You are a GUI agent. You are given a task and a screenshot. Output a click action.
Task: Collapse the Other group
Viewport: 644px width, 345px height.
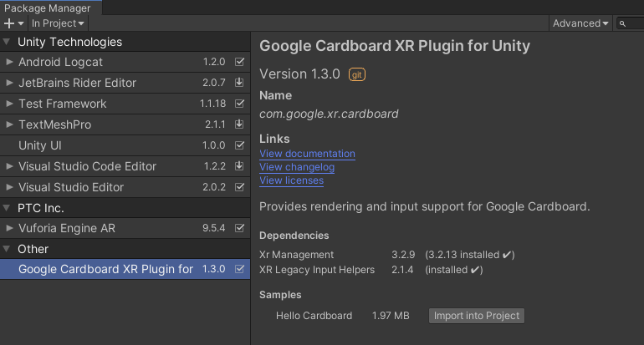click(7, 249)
